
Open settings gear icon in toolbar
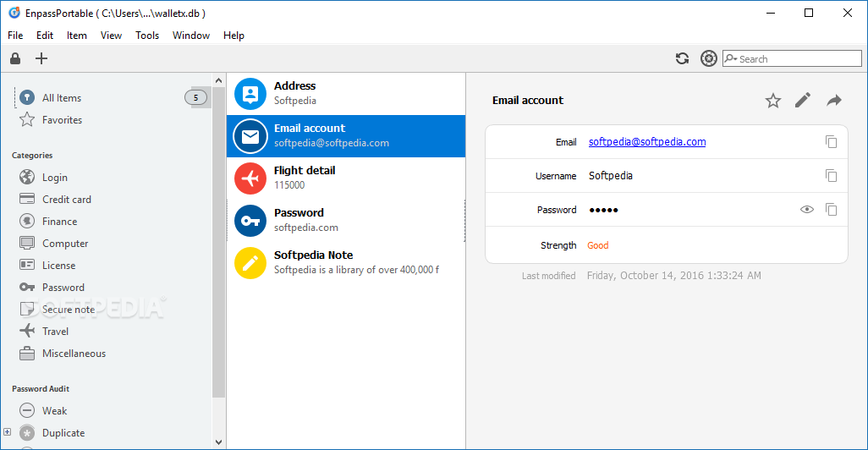[709, 58]
